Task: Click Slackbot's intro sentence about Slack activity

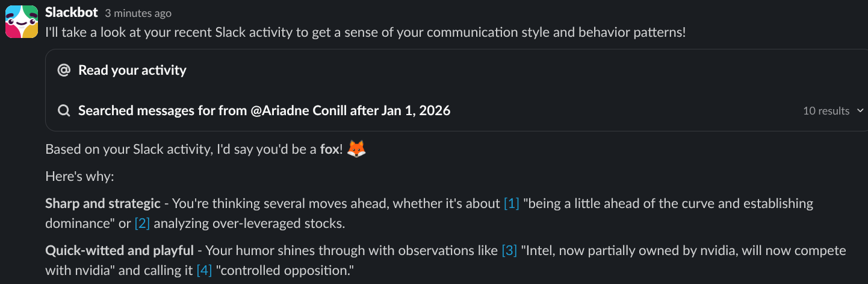Action: [365, 33]
